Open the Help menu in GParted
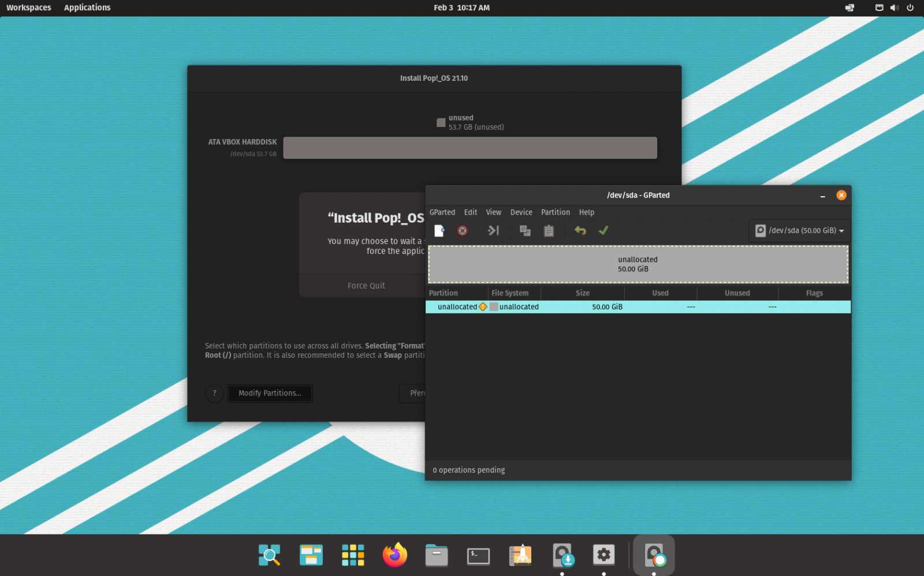 [587, 212]
